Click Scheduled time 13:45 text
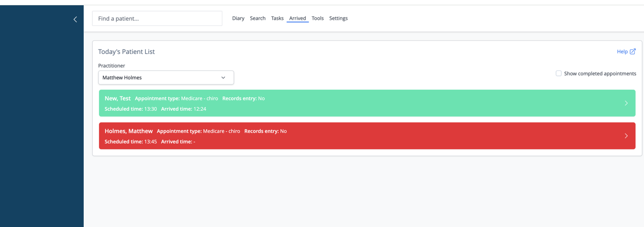 [131, 142]
